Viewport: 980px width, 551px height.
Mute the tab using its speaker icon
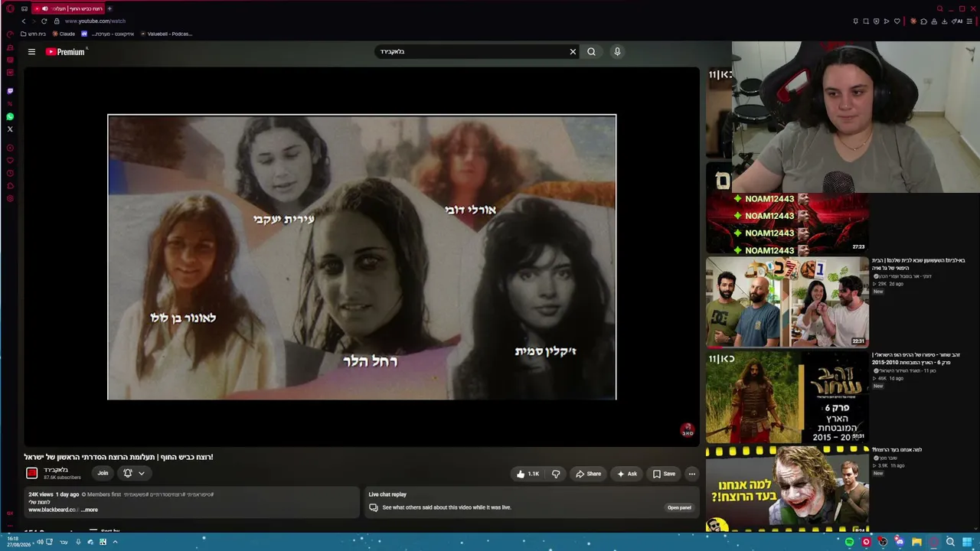(44, 8)
